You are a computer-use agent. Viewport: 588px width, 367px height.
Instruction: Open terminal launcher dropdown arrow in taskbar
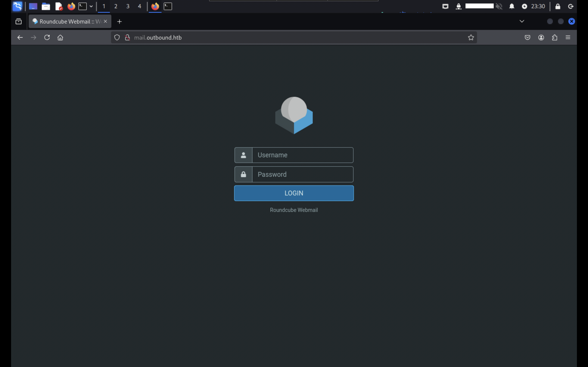(x=91, y=6)
